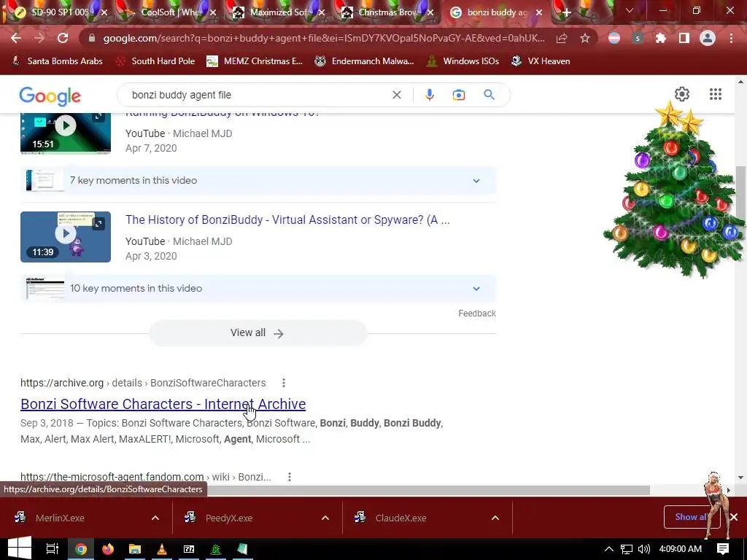Open Bonzi Software Characters - Internet Archive

(163, 404)
